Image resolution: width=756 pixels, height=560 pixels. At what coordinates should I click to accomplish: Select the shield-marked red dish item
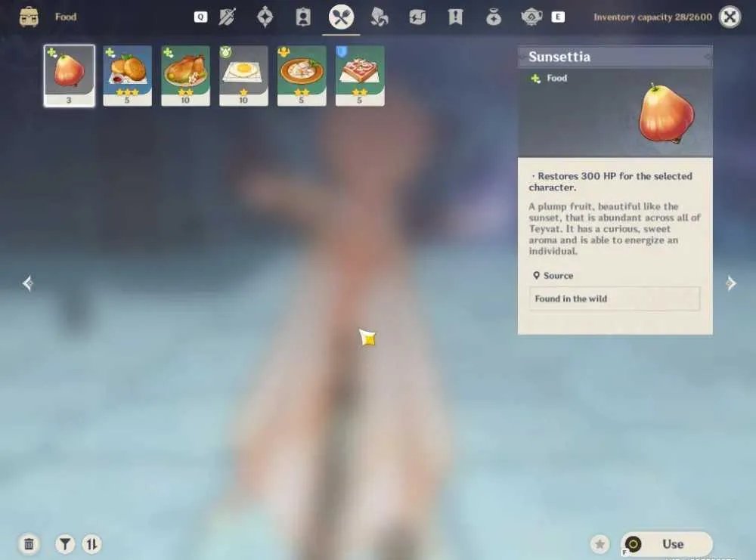click(x=360, y=76)
